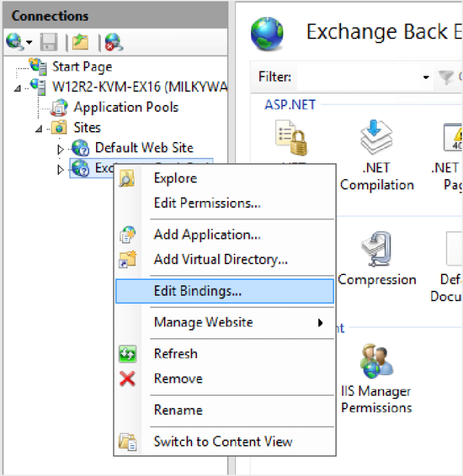Click the delete connection icon with red X
This screenshot has width=463, height=476.
[114, 42]
